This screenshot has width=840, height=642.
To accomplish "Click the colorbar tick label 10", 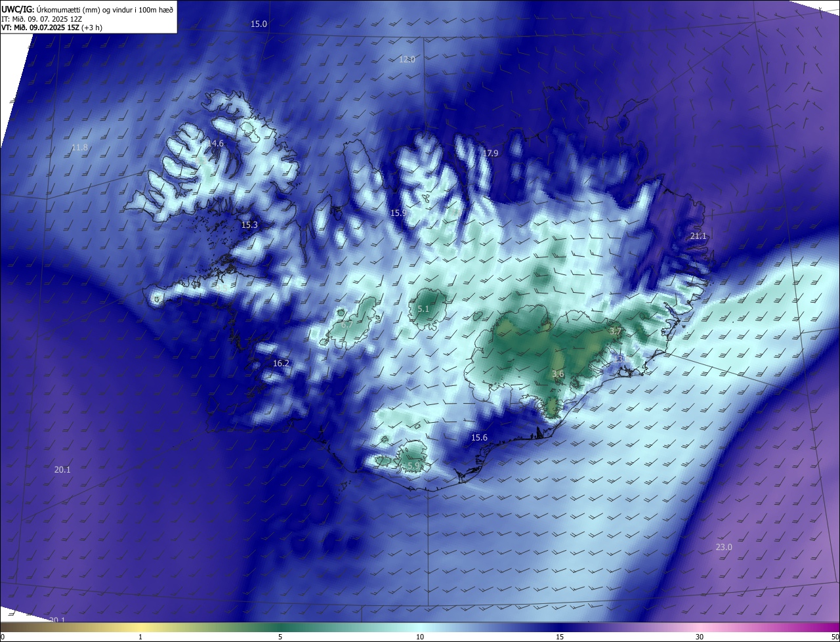I will [x=420, y=637].
